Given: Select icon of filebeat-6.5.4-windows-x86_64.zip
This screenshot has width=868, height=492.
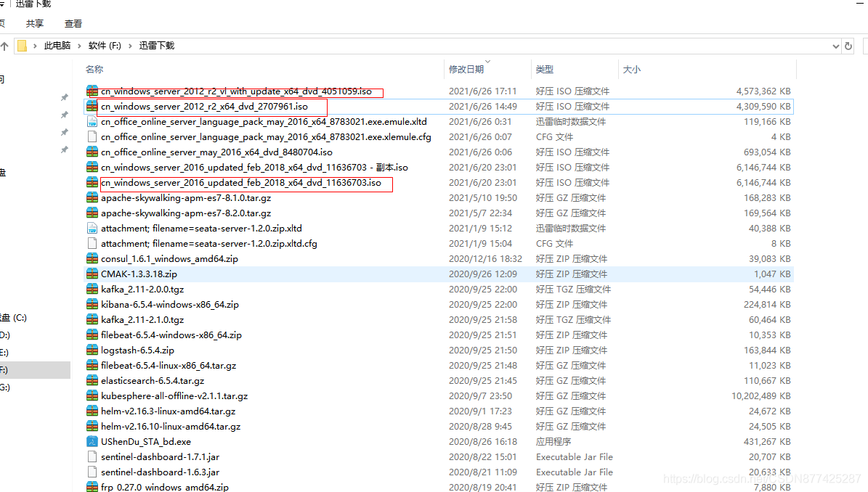Looking at the screenshot, I should click(92, 335).
